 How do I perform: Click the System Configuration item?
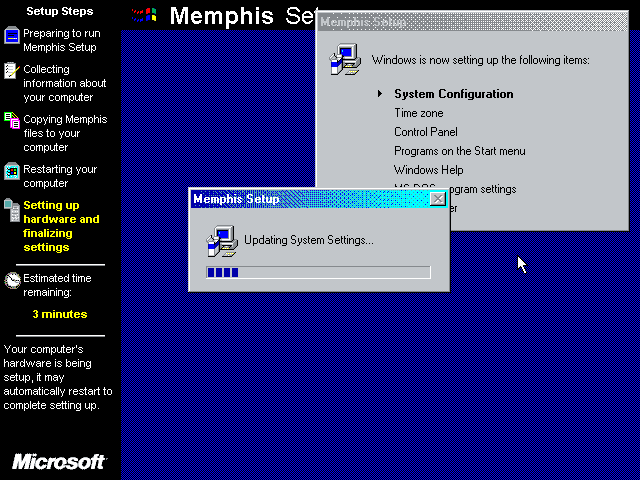pyautogui.click(x=453, y=94)
